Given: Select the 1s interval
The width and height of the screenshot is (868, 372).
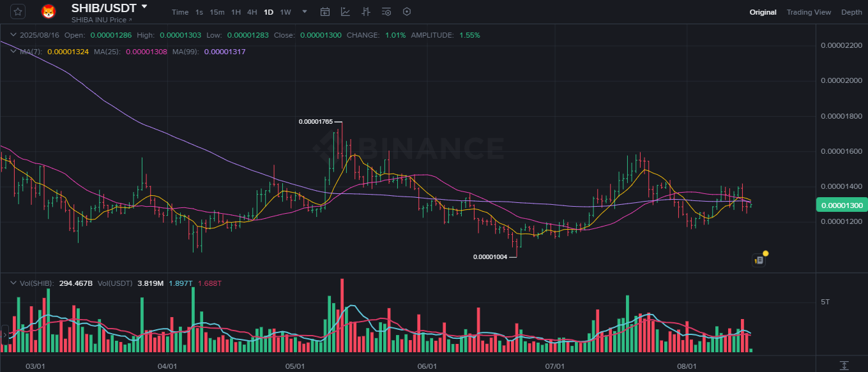Looking at the screenshot, I should [199, 12].
